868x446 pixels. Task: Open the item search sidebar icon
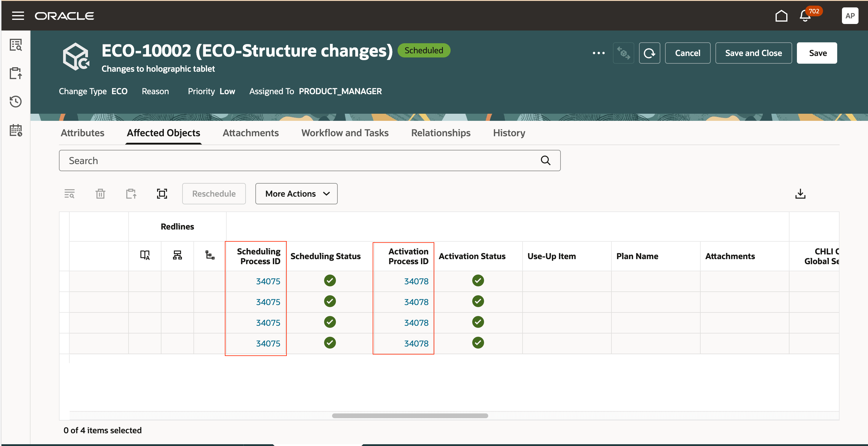coord(16,44)
